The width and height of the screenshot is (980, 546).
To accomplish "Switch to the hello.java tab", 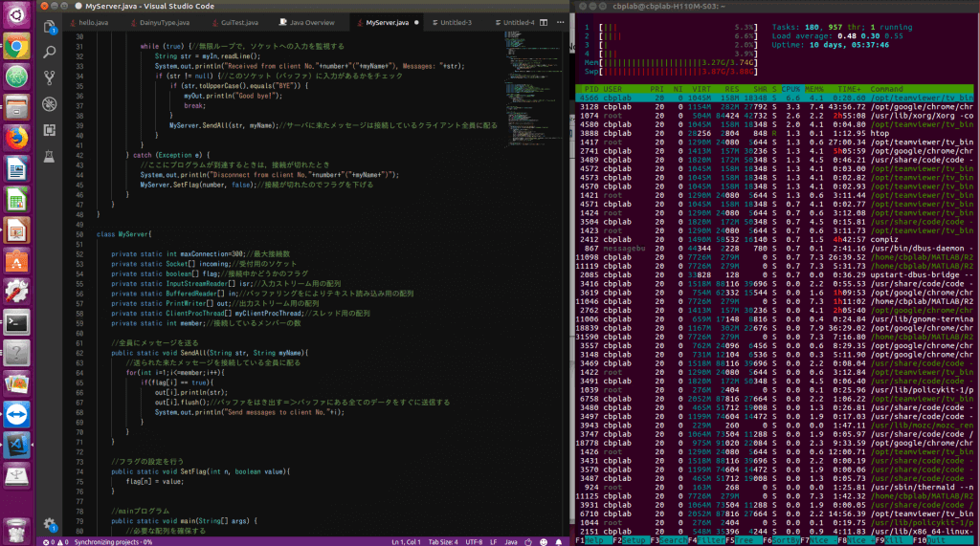I will pos(94,21).
